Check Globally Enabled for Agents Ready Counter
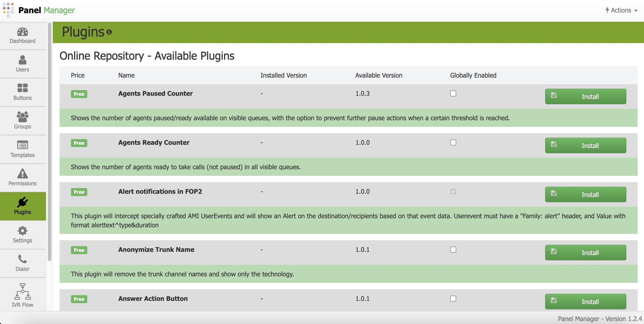This screenshot has height=324, width=644. tap(453, 143)
